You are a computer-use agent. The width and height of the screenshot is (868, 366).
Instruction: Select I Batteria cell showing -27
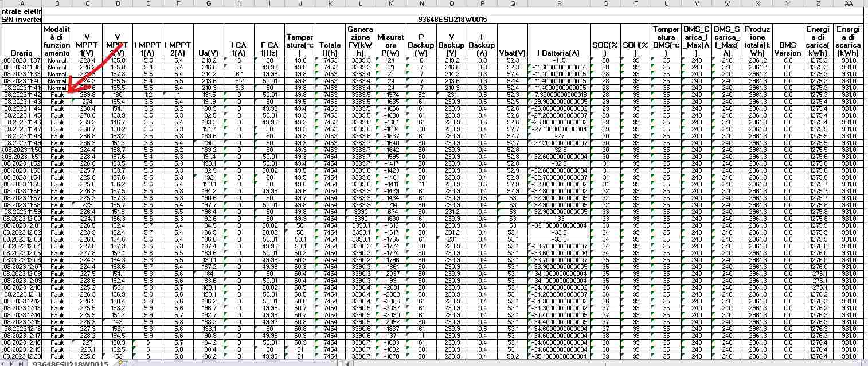[x=559, y=136]
